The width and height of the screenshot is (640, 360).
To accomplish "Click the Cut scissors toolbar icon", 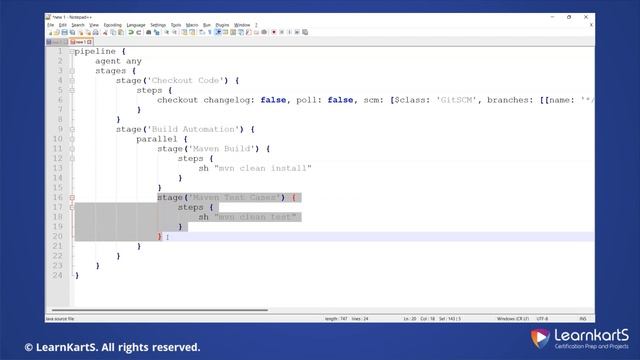I will [105, 32].
